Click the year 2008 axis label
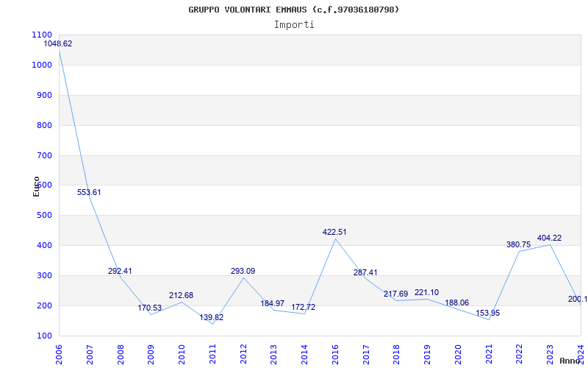The width and height of the screenshot is (588, 368). (121, 353)
